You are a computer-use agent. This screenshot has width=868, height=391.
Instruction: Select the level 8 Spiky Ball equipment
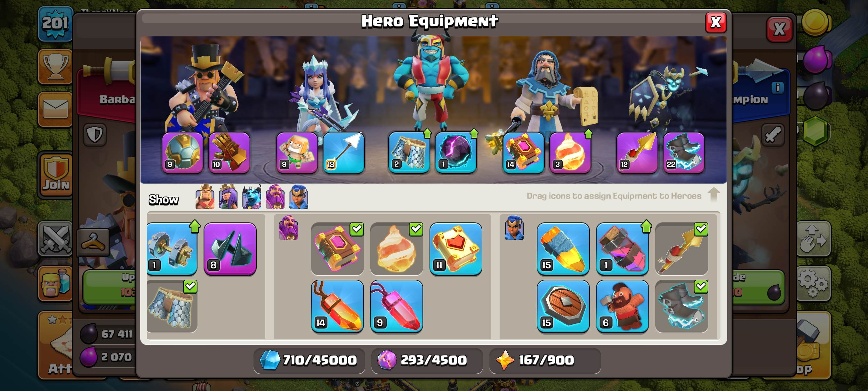[230, 249]
